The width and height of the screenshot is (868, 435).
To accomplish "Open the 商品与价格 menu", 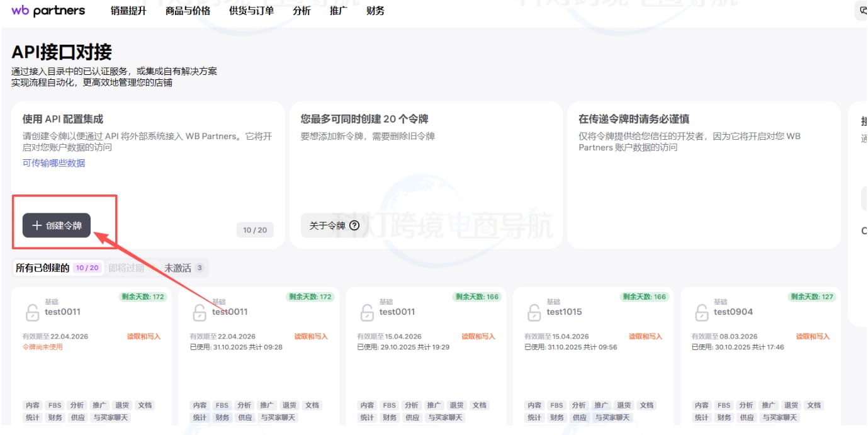I will point(188,11).
